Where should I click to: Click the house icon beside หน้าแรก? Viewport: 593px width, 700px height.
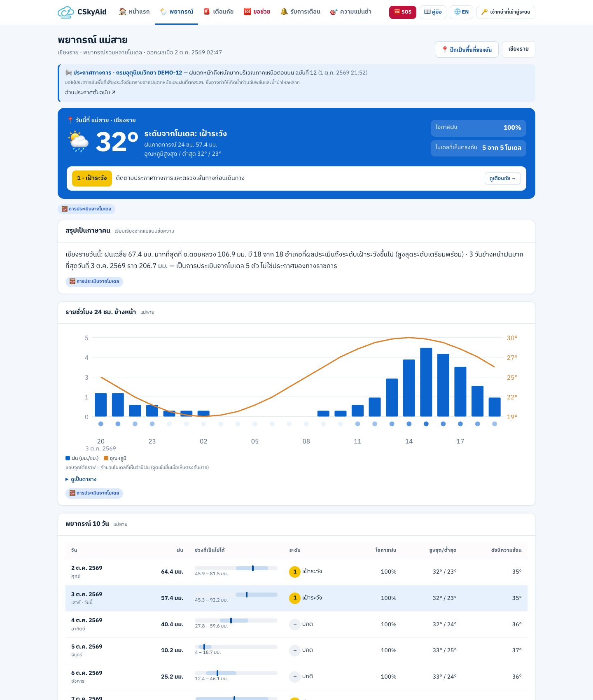coord(123,12)
